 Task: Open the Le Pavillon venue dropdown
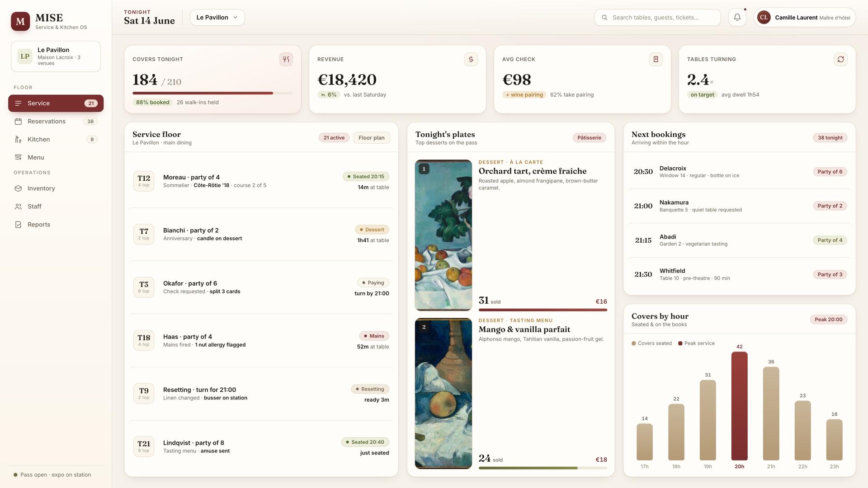217,18
